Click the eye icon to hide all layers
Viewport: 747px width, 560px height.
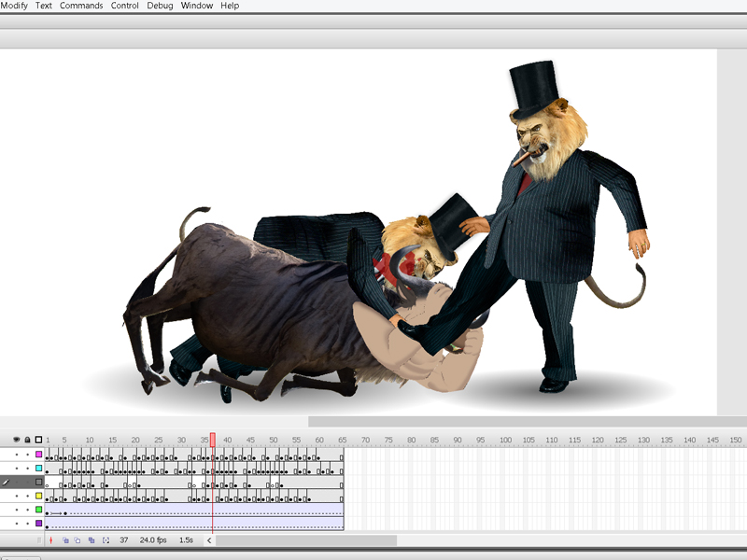17,440
